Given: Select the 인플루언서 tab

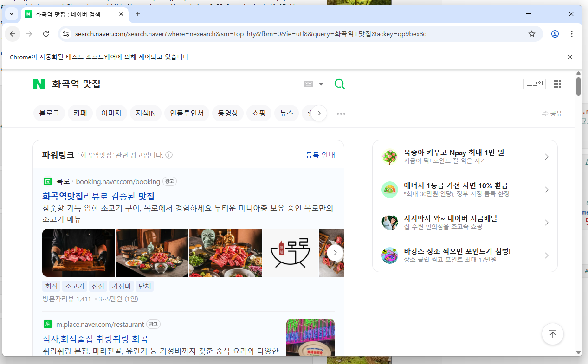Looking at the screenshot, I should 187,113.
